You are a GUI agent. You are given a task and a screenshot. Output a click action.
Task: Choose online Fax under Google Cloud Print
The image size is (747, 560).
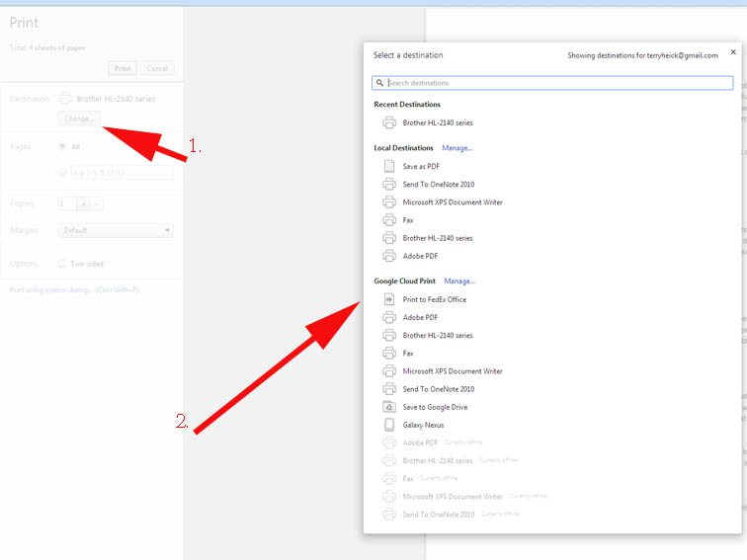tap(408, 353)
